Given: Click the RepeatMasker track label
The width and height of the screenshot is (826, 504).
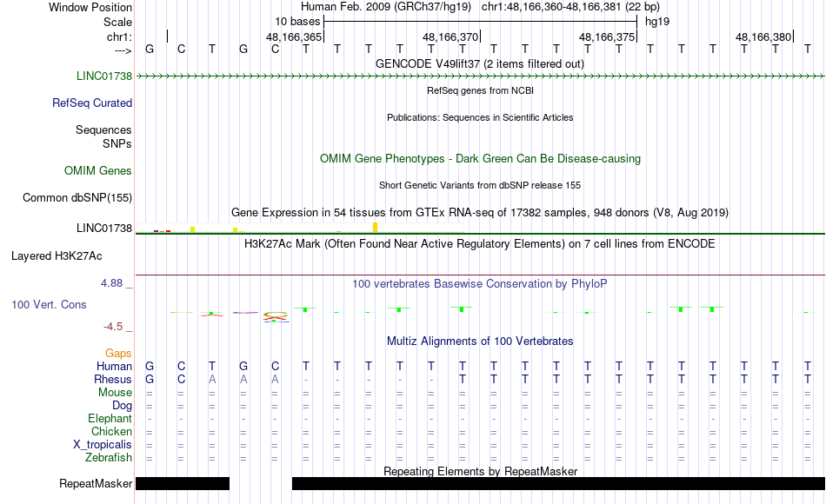Looking at the screenshot, I should 96,483.
